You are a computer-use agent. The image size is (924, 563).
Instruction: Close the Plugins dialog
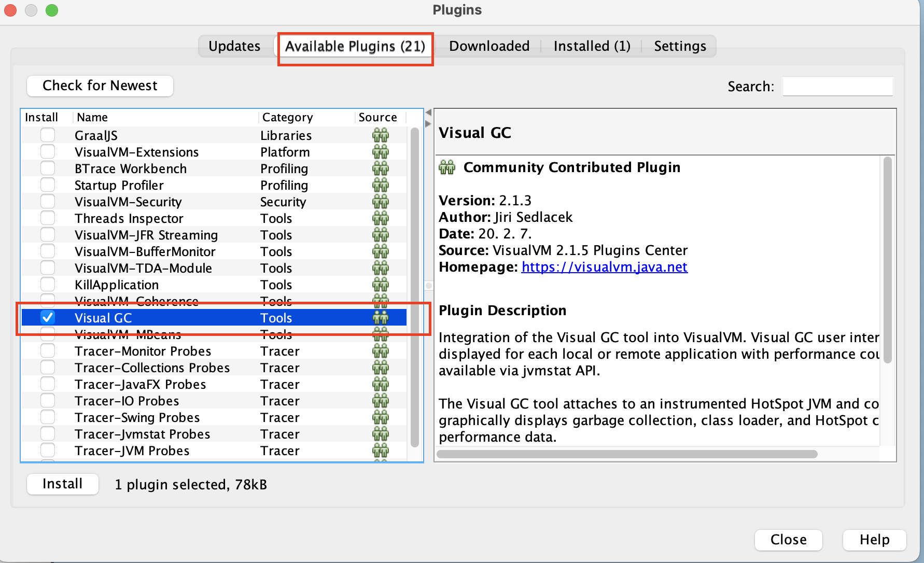point(788,540)
